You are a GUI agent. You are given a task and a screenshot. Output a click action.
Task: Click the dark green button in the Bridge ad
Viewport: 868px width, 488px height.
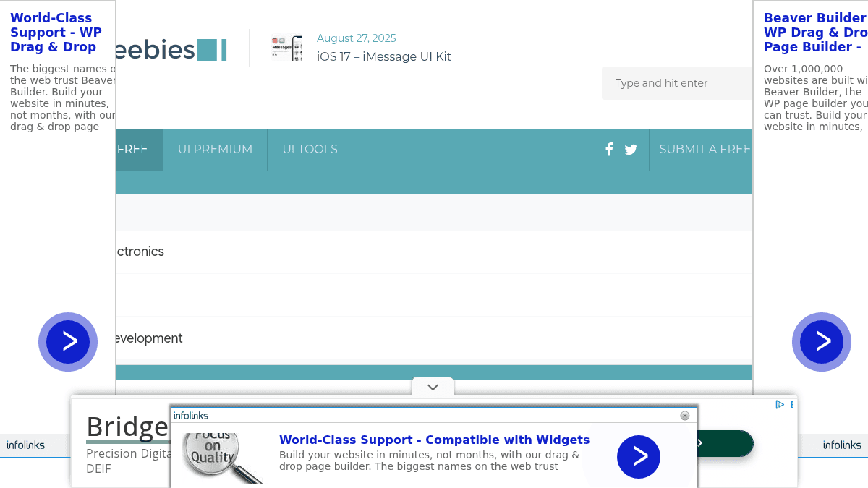[726, 443]
